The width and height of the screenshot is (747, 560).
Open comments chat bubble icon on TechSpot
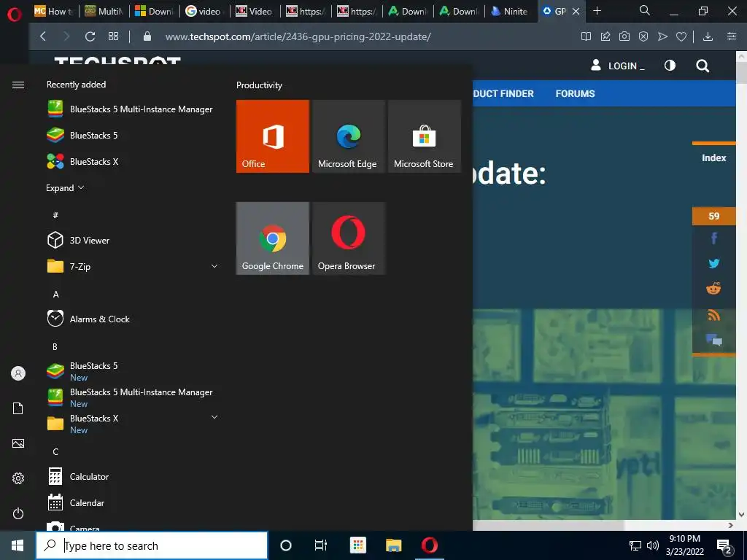click(713, 340)
